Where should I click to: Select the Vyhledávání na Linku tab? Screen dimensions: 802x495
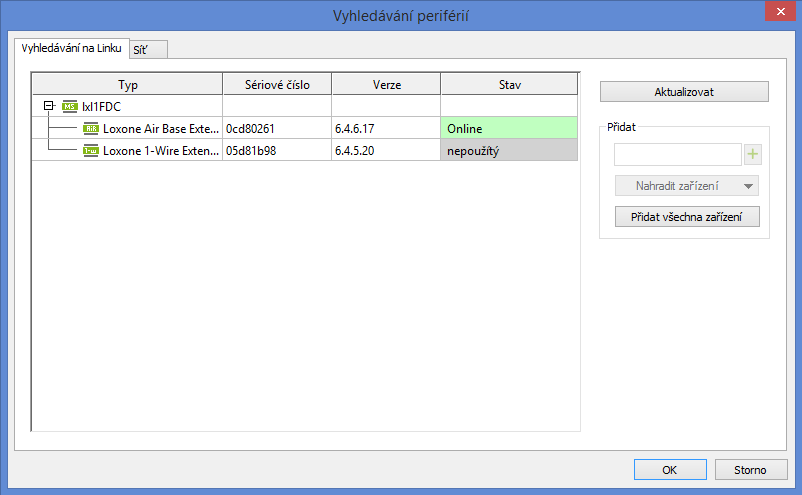click(72, 48)
